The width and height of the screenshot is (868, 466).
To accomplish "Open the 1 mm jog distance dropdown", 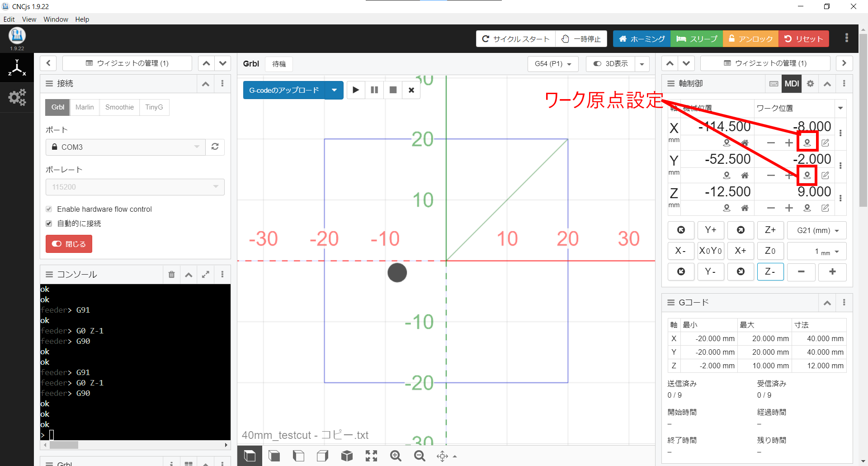I will (817, 251).
